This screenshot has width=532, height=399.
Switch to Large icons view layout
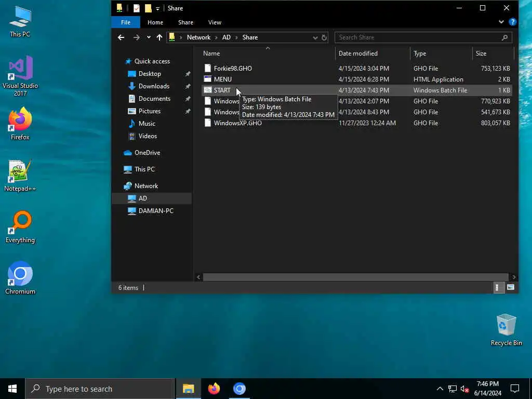(x=511, y=288)
